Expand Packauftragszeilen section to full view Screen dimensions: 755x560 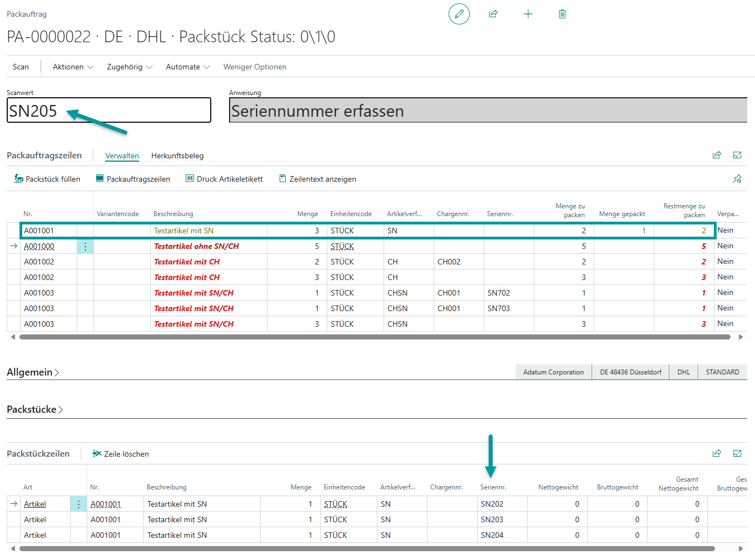737,156
